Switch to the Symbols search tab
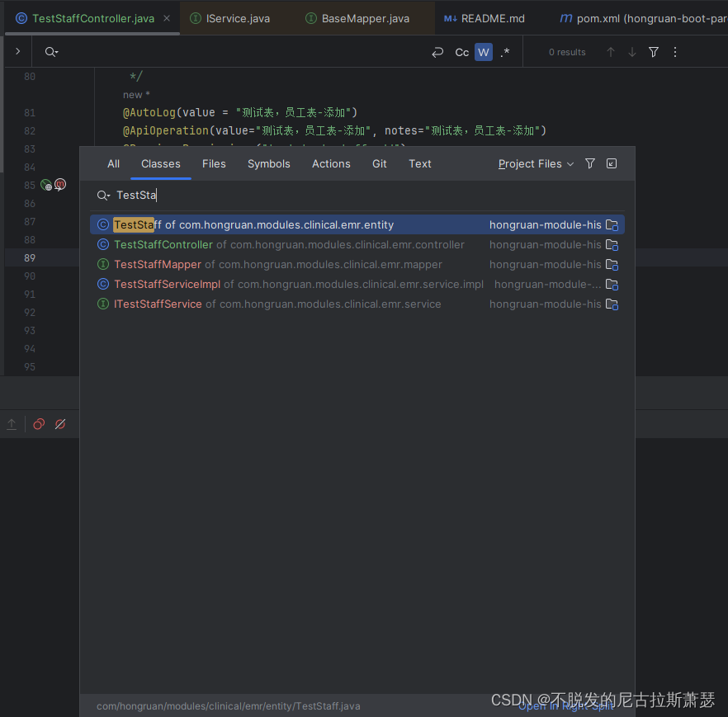728x717 pixels. (x=269, y=164)
